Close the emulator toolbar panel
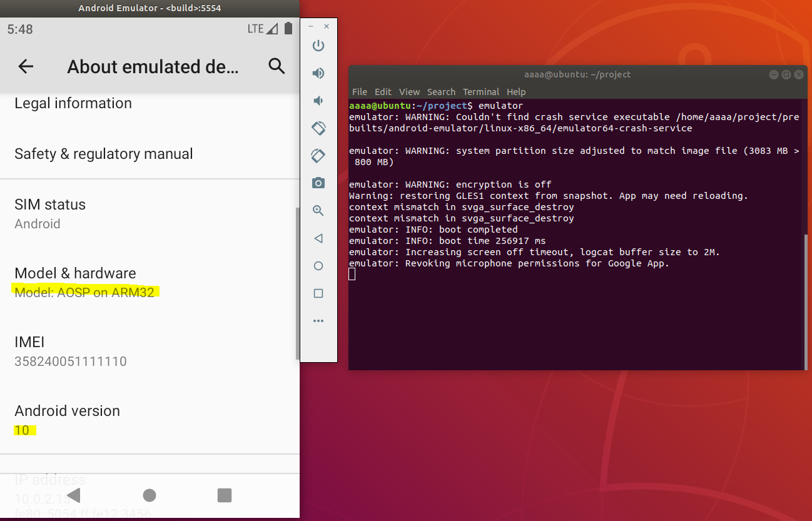The height and width of the screenshot is (521, 812). coord(327,27)
